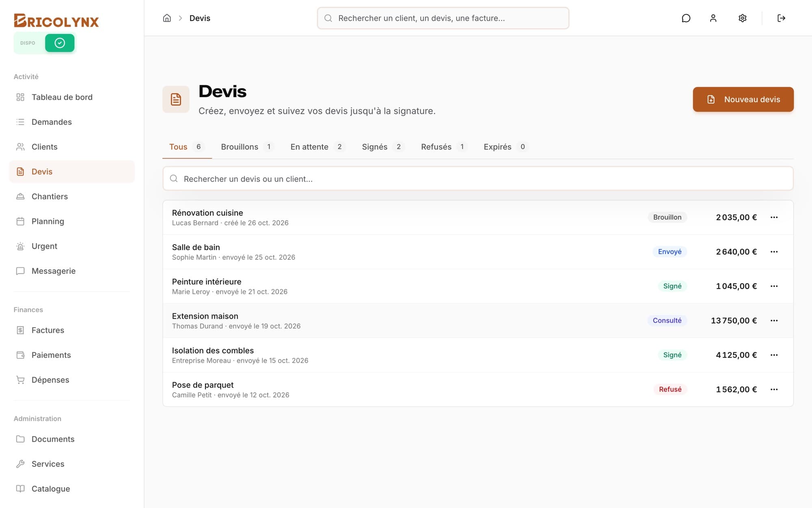Switch to En attente tab
This screenshot has height=508, width=812.
click(317, 147)
